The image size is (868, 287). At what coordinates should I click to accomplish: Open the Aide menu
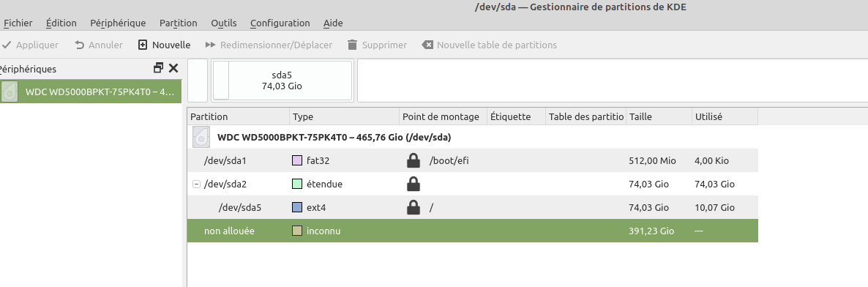(x=333, y=23)
